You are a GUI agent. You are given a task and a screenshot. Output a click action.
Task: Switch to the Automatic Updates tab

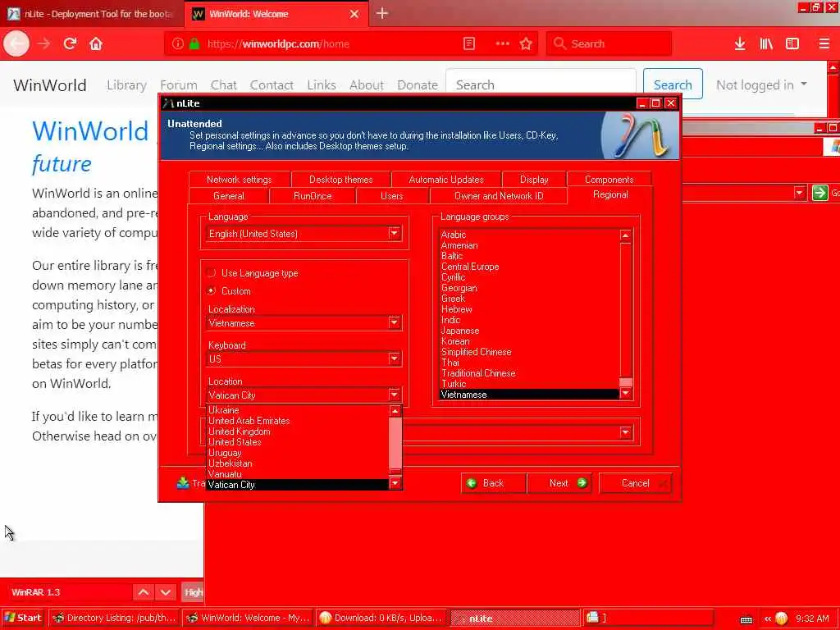pyautogui.click(x=446, y=180)
